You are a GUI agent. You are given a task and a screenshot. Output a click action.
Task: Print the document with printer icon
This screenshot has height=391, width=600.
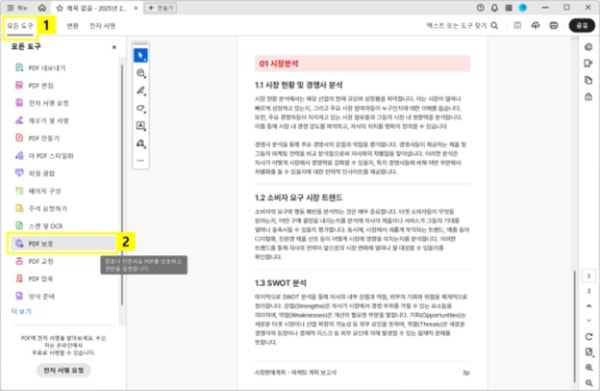pos(553,26)
